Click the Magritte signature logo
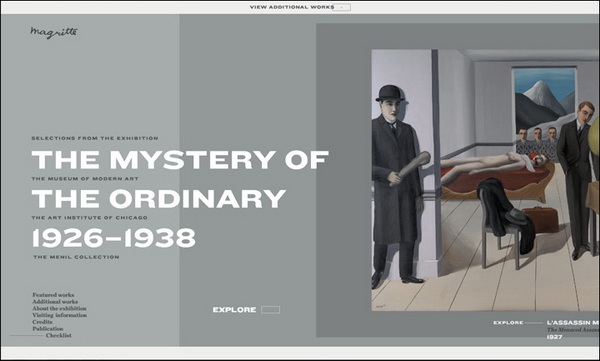 pyautogui.click(x=54, y=33)
